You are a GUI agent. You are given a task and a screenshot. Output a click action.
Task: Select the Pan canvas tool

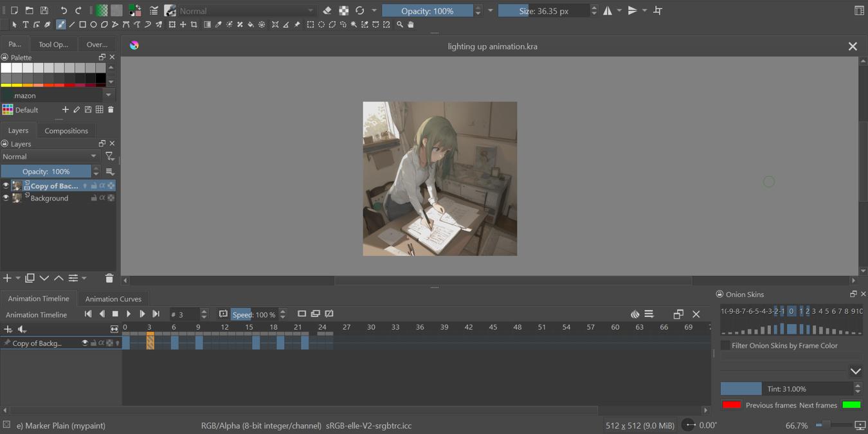pyautogui.click(x=411, y=24)
